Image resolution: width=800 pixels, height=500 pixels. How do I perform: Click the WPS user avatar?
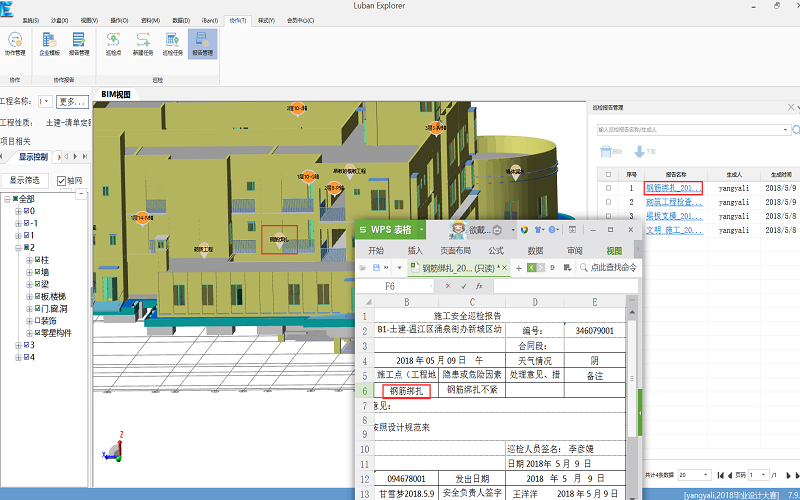point(458,230)
